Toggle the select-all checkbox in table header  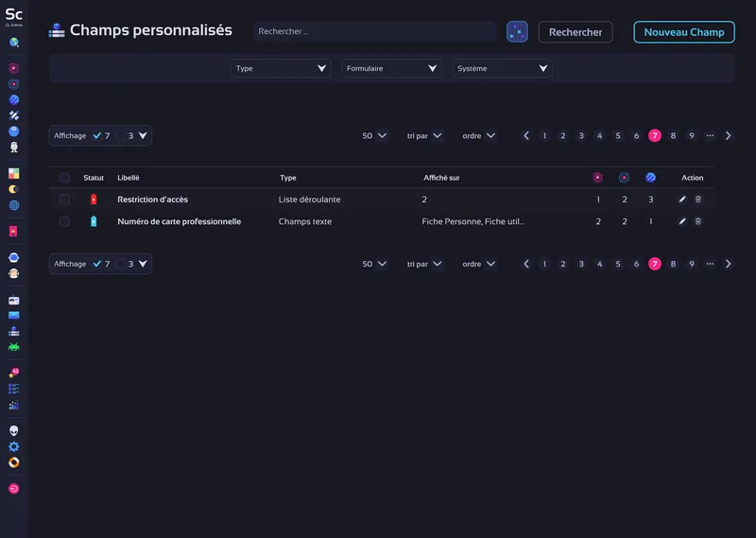point(64,178)
